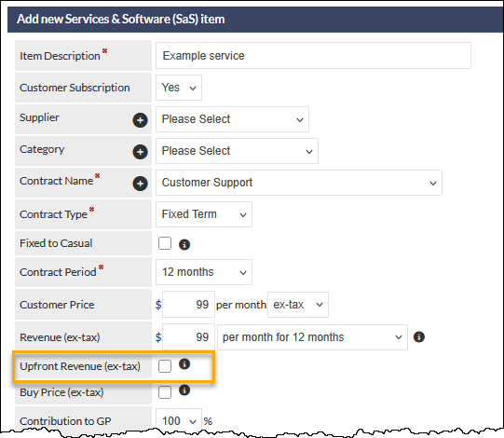Viewport: 504px width, 438px height.
Task: Click the Item Description label
Action: point(60,56)
